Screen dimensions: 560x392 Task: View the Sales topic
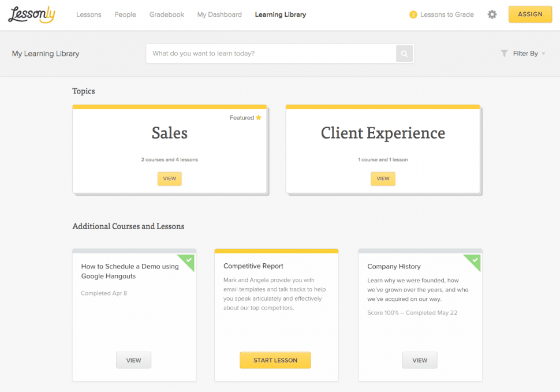coord(169,179)
